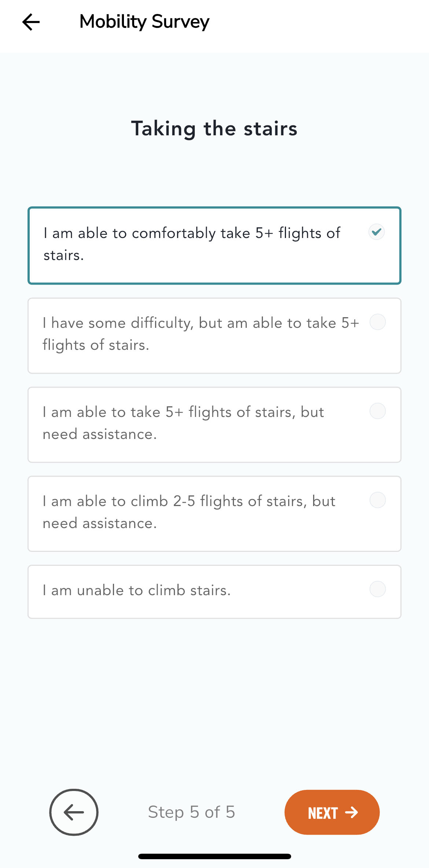Choose the "I am unable to climb stairs" text
The image size is (429, 868).
pyautogui.click(x=136, y=590)
